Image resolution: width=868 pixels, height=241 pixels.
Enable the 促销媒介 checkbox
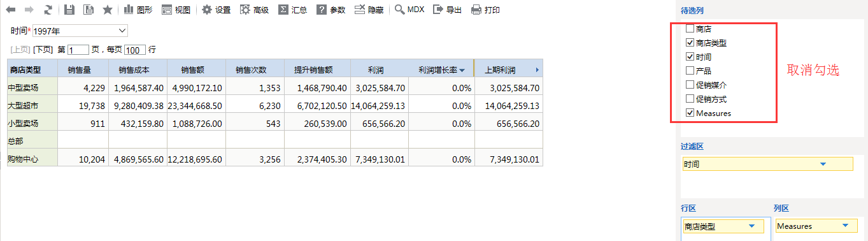point(690,85)
